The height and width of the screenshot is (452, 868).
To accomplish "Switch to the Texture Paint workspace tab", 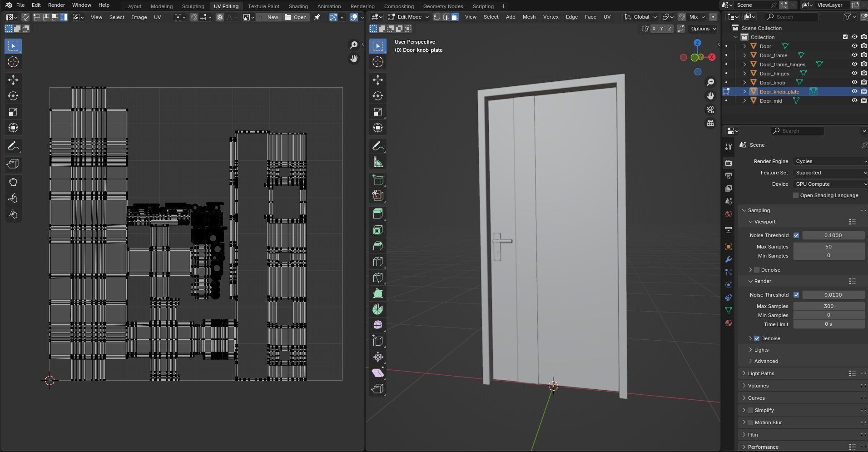I will [x=263, y=6].
